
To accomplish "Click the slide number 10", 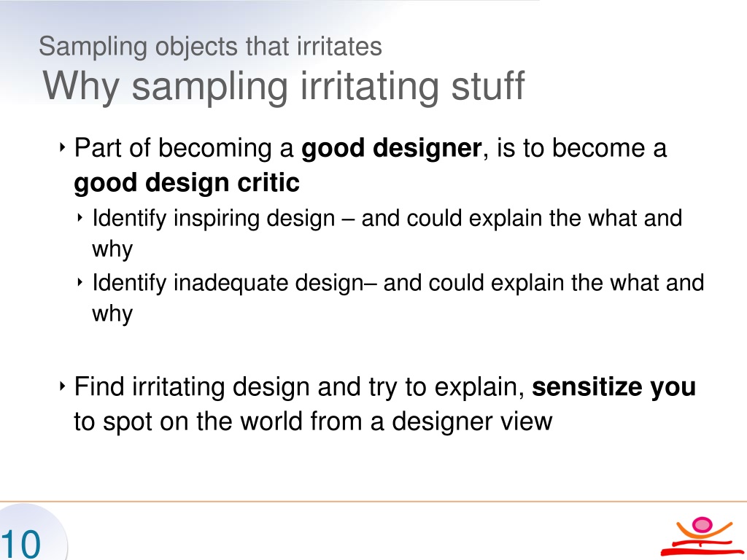I will tap(20, 545).
